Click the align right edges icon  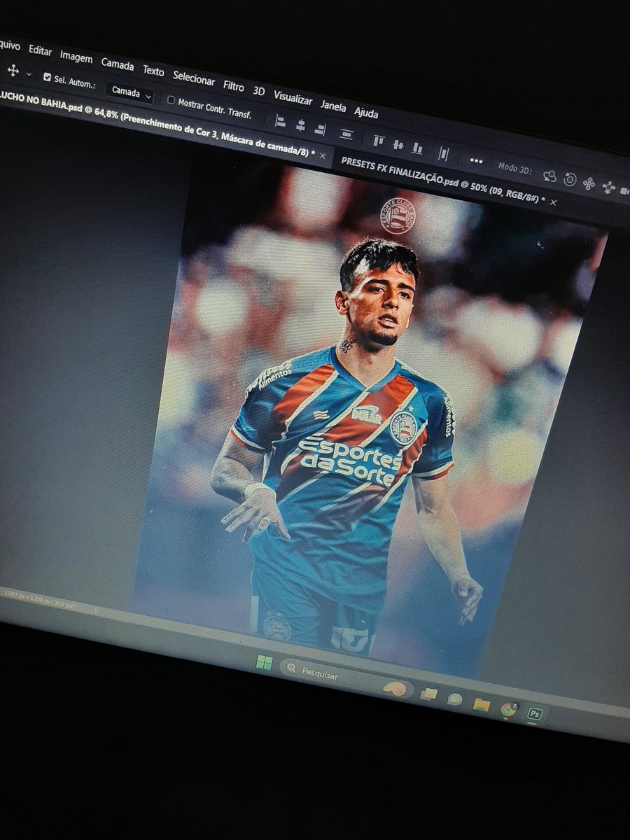[320, 129]
